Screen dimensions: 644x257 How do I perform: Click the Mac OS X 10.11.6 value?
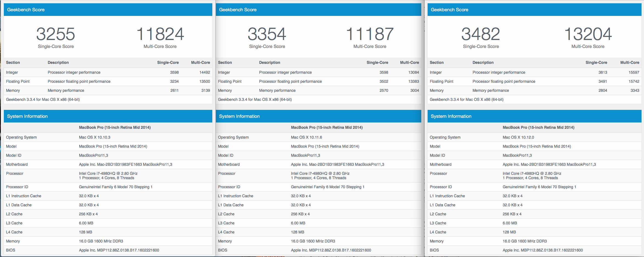pyautogui.click(x=307, y=137)
